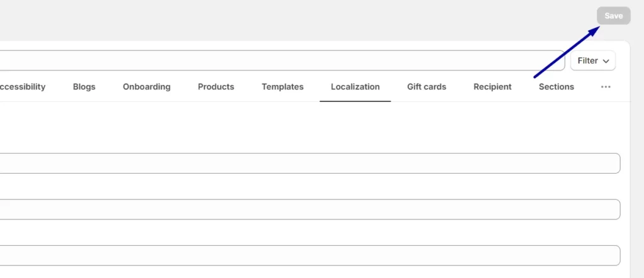Viewport: 644px width, 278px height.
Task: Go to the Templates tab
Action: (x=282, y=87)
